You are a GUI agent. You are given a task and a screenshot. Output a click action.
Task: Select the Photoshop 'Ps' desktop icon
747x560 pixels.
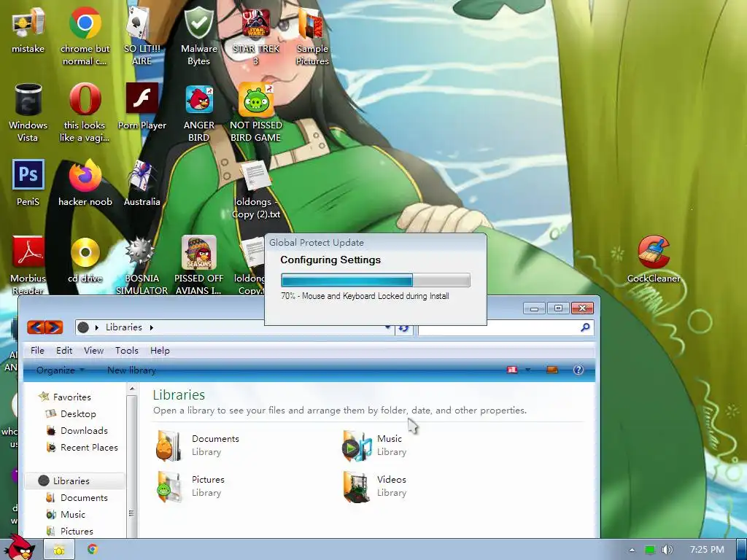coord(28,183)
